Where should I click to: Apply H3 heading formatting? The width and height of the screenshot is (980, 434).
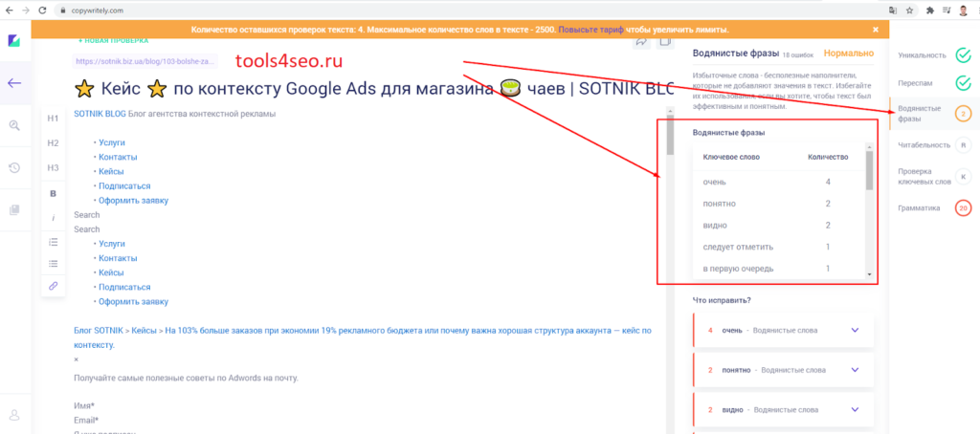click(x=54, y=167)
